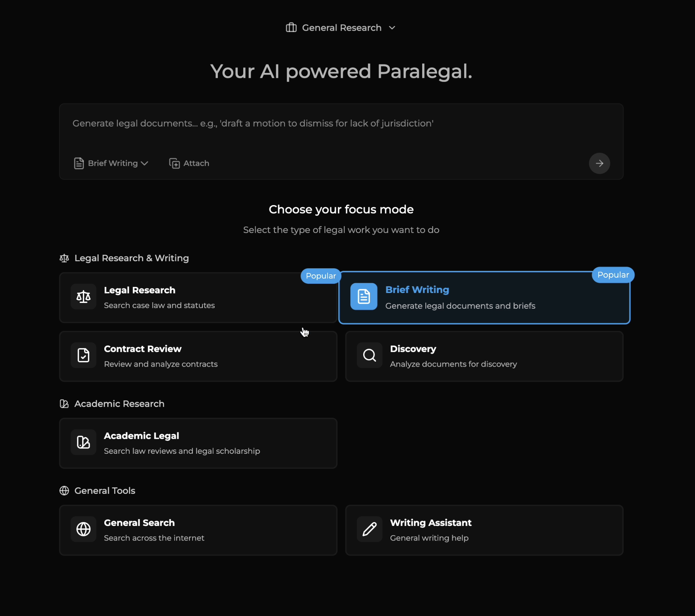Click the Academic Legal card icon

coord(83,442)
